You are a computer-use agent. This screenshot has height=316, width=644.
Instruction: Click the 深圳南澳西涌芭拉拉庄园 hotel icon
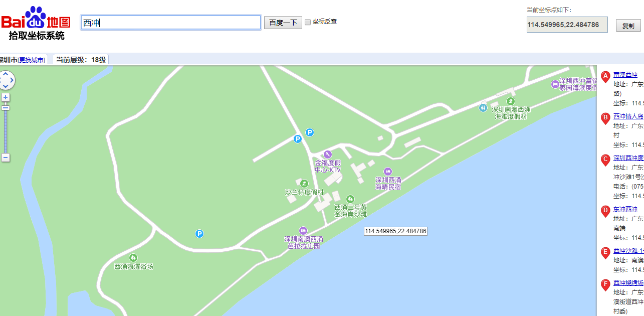pyautogui.click(x=303, y=230)
